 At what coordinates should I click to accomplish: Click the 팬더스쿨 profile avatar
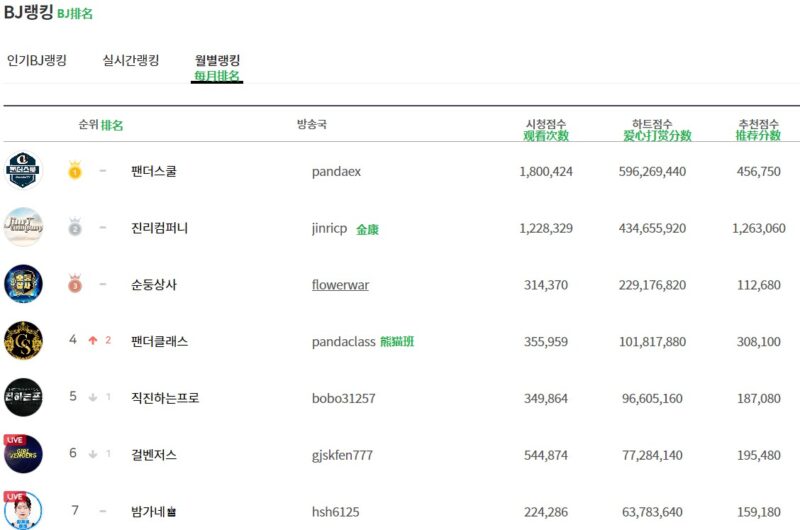coord(24,171)
